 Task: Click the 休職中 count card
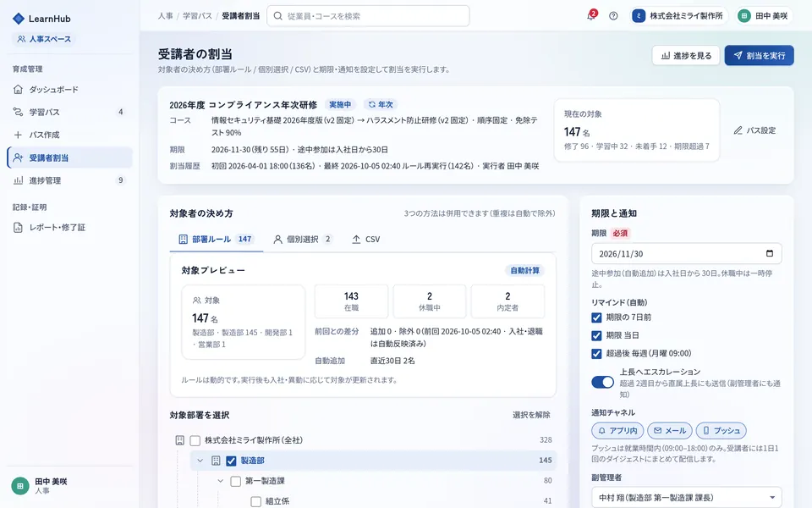pos(430,301)
